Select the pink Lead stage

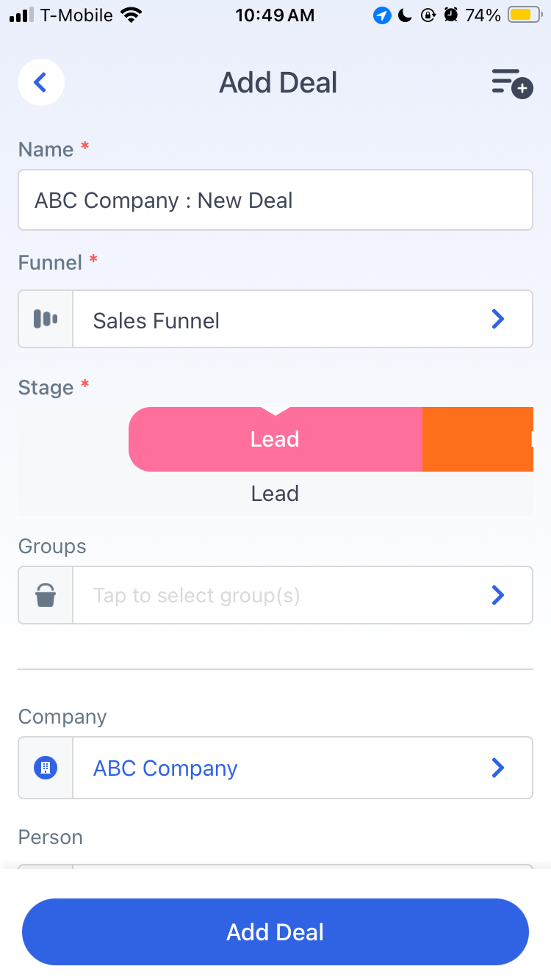click(x=275, y=439)
